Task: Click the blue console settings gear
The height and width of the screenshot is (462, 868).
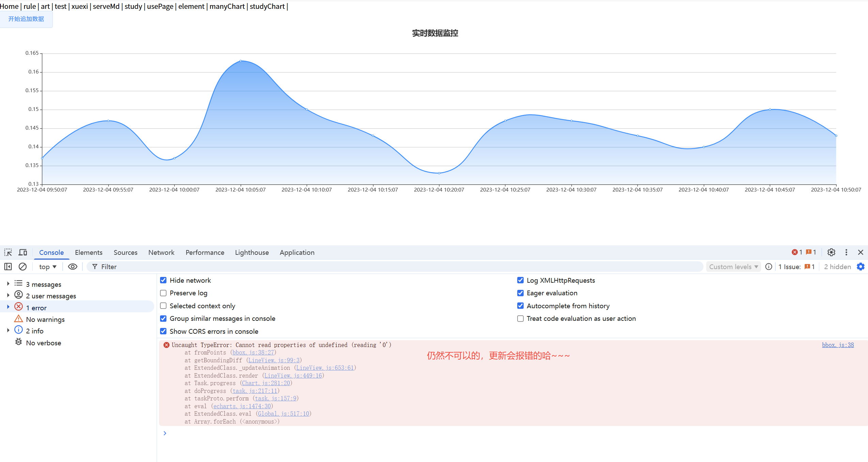Action: tap(861, 267)
